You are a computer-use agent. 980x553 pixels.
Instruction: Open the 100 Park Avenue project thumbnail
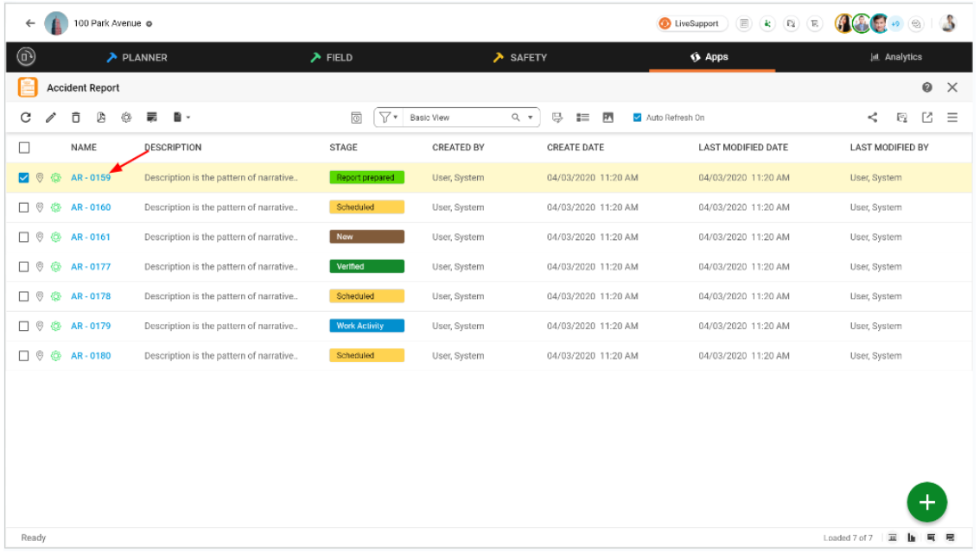56,23
